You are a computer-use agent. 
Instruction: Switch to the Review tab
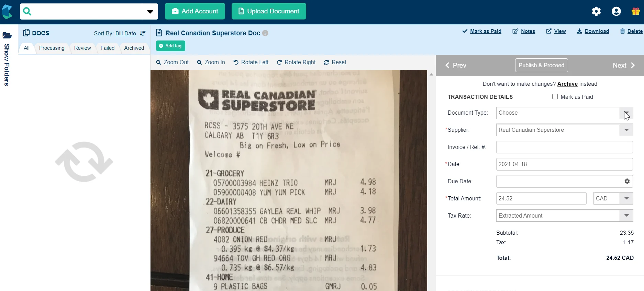point(82,48)
